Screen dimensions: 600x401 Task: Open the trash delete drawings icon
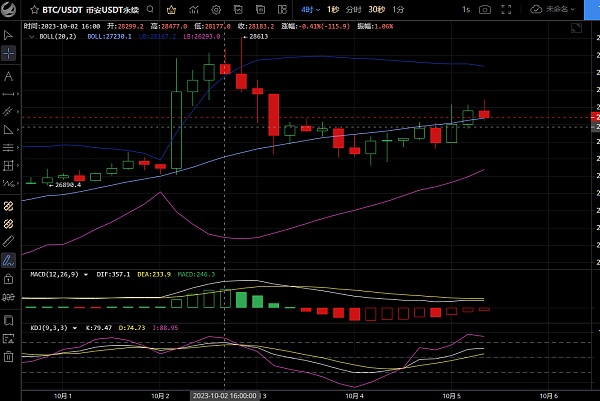(x=8, y=357)
